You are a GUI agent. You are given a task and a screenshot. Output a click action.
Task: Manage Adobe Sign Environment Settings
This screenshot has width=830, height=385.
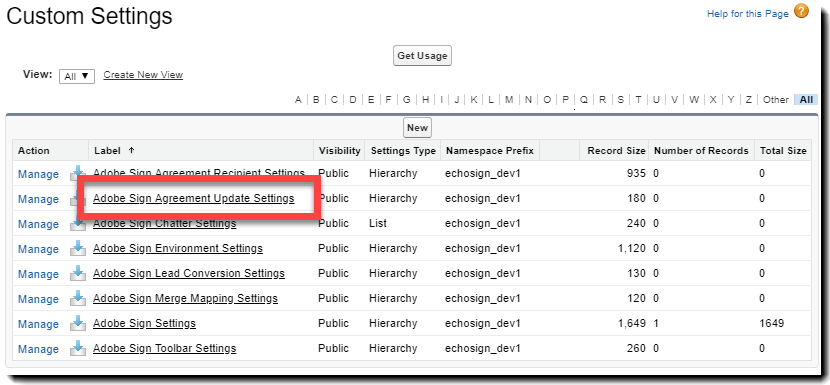[38, 249]
